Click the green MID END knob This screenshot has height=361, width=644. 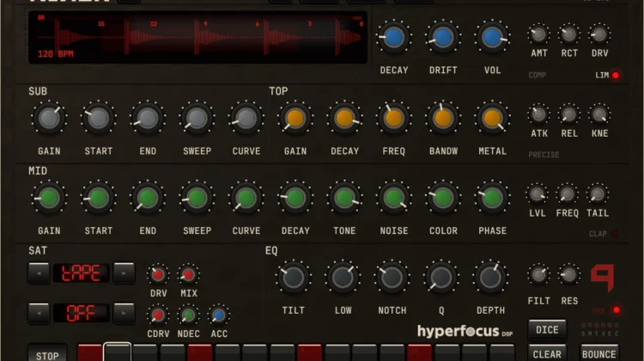pyautogui.click(x=148, y=198)
